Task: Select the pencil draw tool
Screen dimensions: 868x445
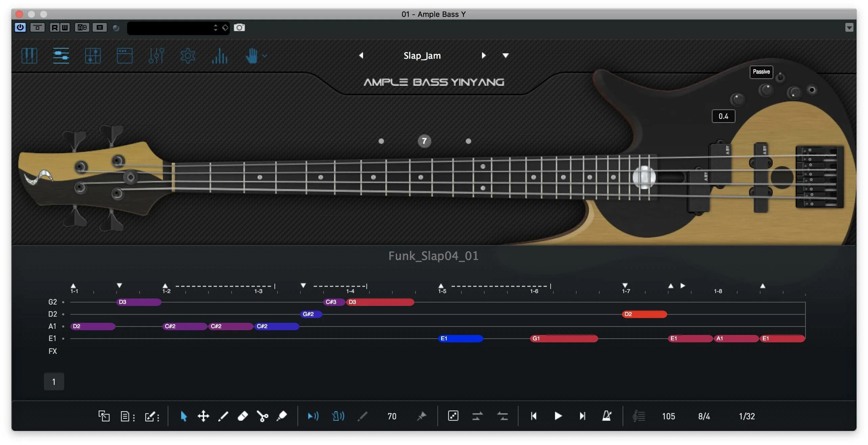Action: (223, 416)
